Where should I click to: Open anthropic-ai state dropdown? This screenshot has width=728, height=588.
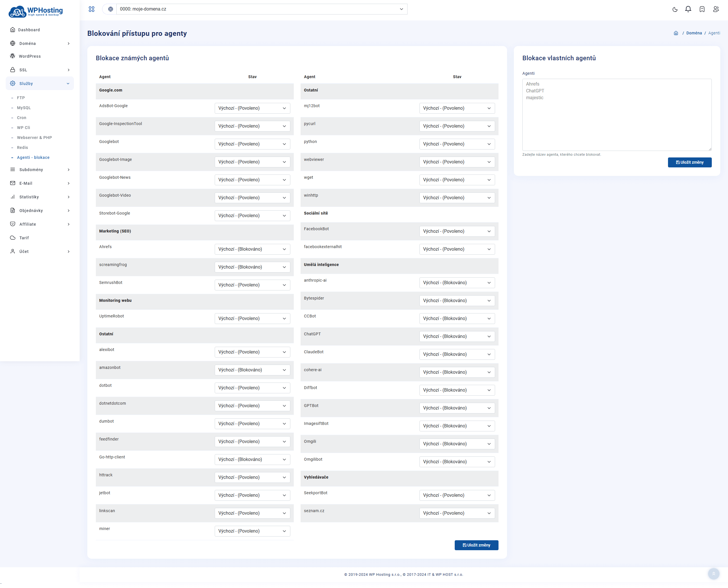click(x=457, y=282)
